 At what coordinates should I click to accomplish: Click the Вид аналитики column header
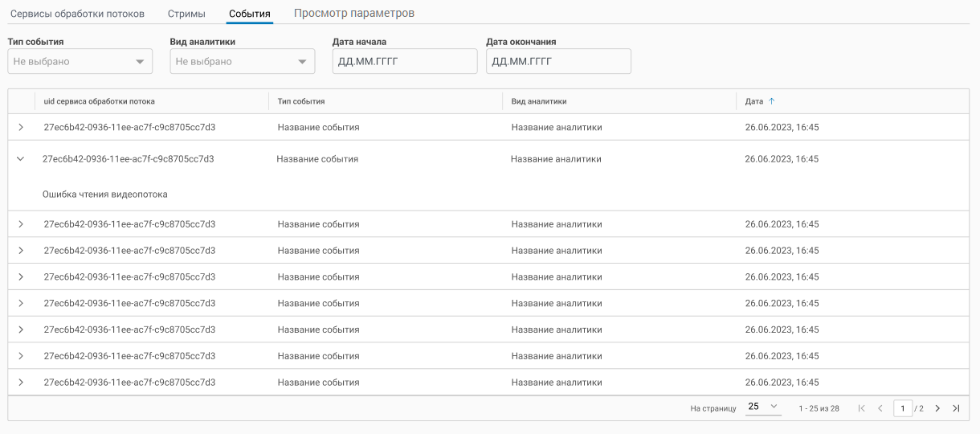pos(539,101)
